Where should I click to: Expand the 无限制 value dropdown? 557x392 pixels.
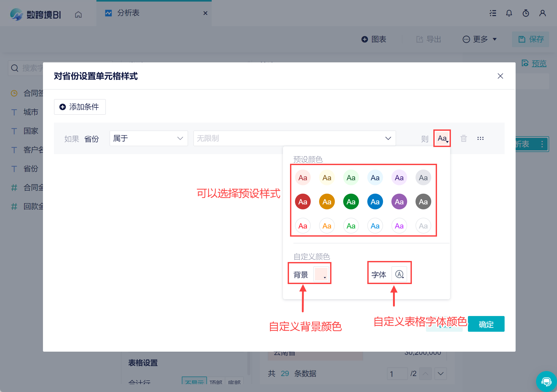[294, 138]
